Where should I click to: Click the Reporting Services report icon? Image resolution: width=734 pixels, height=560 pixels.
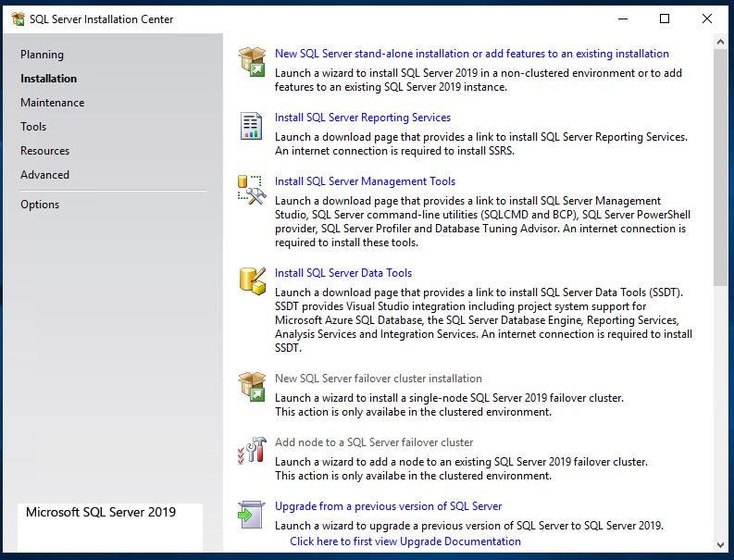coord(252,126)
